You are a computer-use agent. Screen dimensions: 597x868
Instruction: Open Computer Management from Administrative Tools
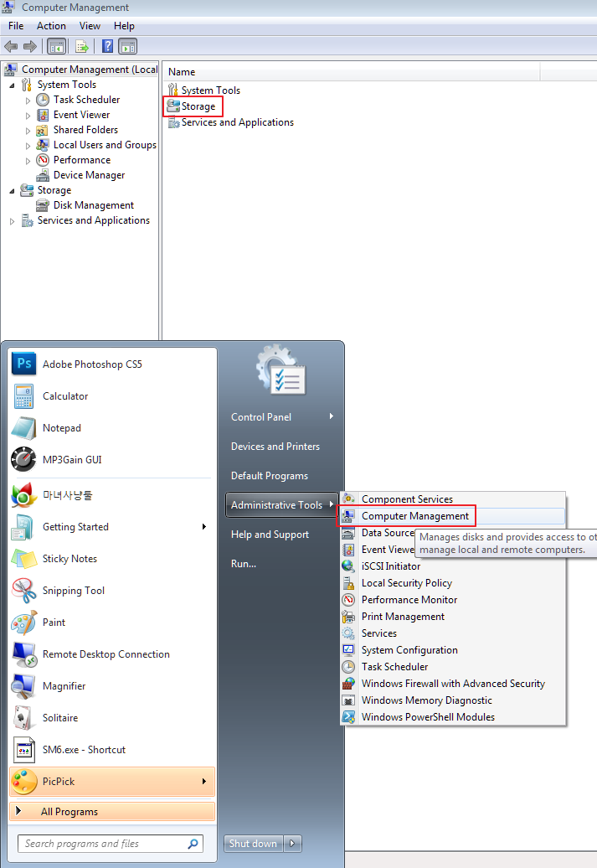[x=453, y=516]
